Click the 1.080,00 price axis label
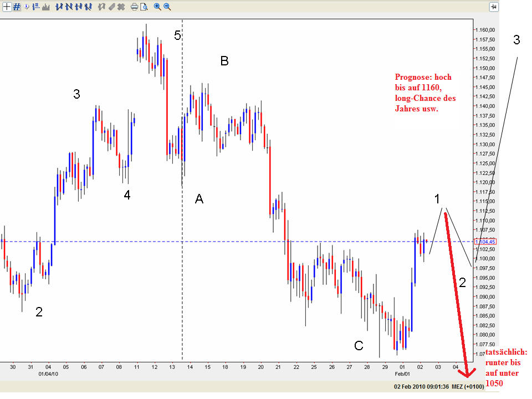This screenshot has height=399, width=532. coord(485,335)
